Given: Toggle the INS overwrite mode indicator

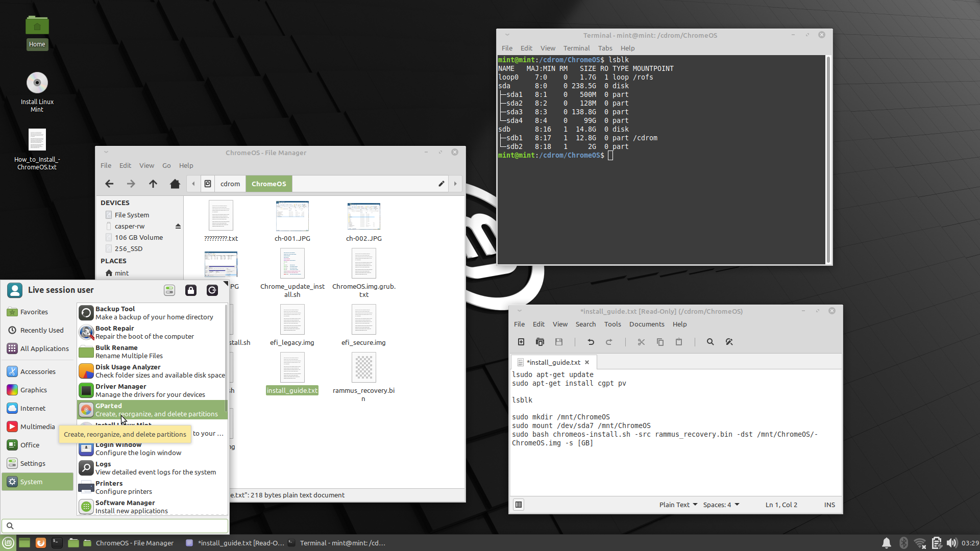Looking at the screenshot, I should coord(829,505).
